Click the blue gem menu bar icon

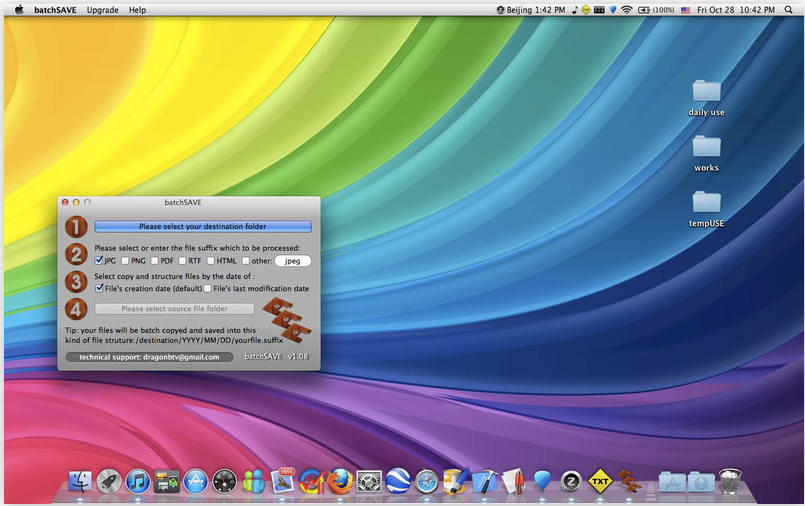(x=612, y=10)
